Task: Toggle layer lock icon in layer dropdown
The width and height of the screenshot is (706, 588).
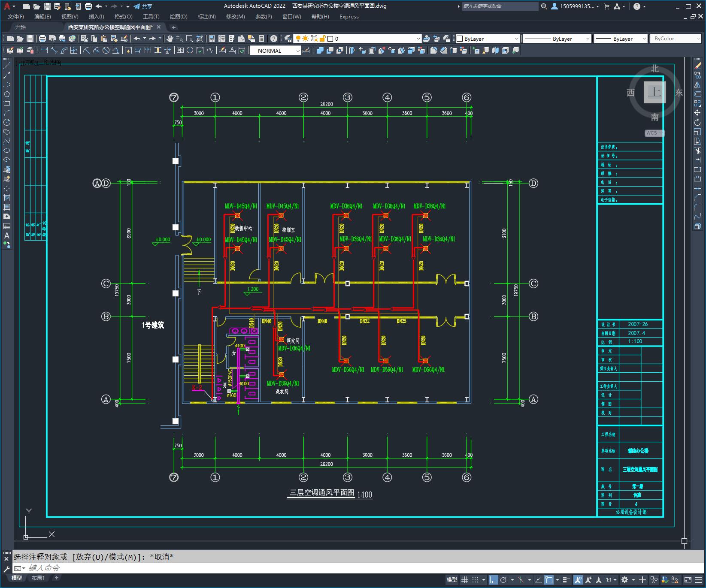Action: (323, 39)
